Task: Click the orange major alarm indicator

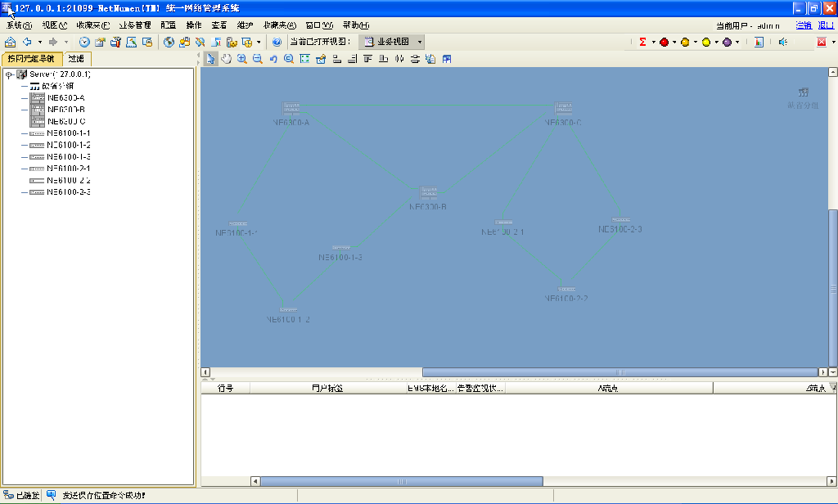Action: (685, 43)
